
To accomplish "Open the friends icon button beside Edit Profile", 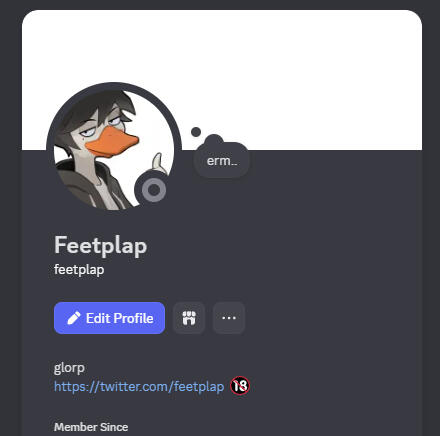I will click(189, 318).
